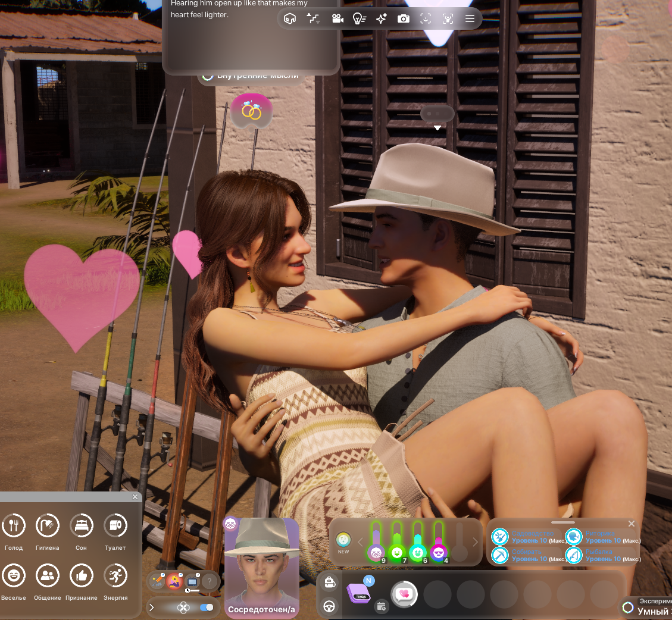The height and width of the screenshot is (620, 672).
Task: Click the wedding rings thought bubble
Action: [x=252, y=111]
